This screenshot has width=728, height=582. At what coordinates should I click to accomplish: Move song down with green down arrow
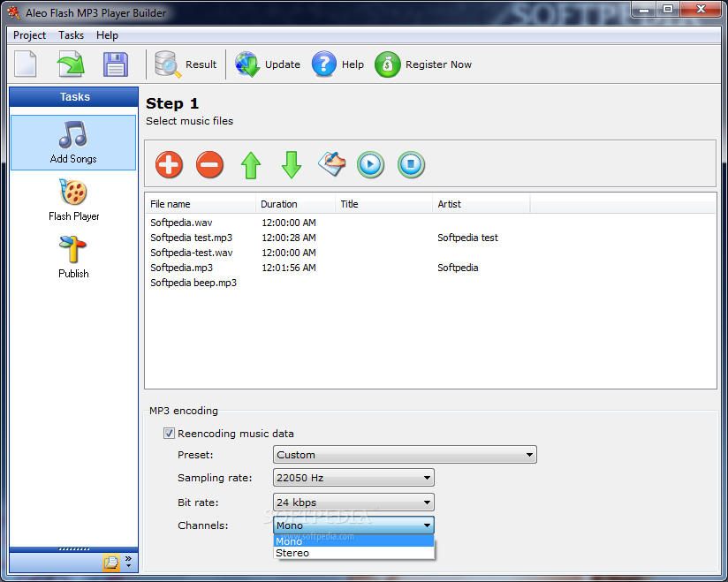tap(292, 165)
